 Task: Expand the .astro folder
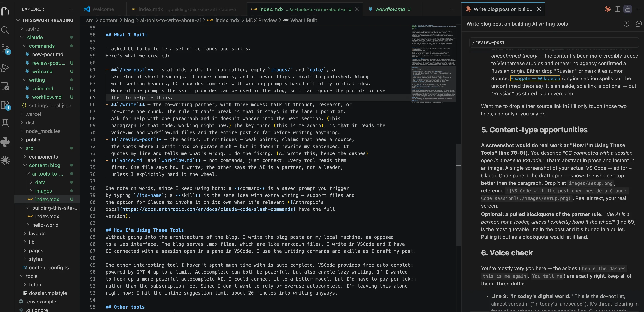coord(47,29)
